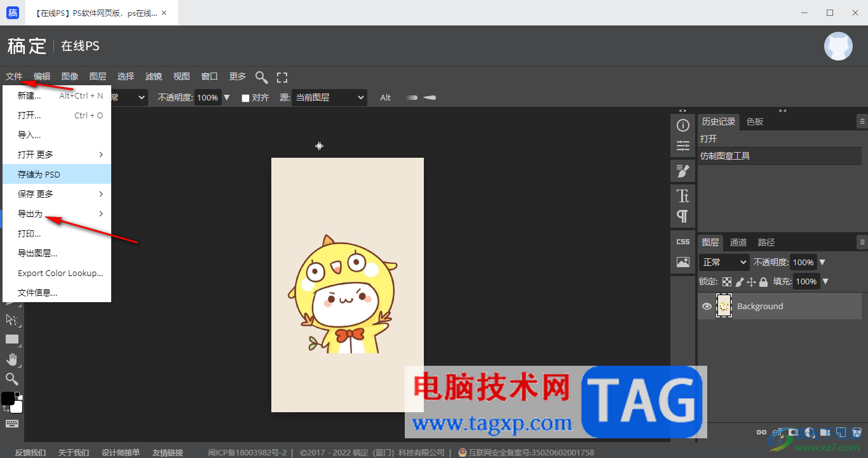The height and width of the screenshot is (458, 868).
Task: Open the 源 当前图层 dropdown
Action: click(329, 97)
